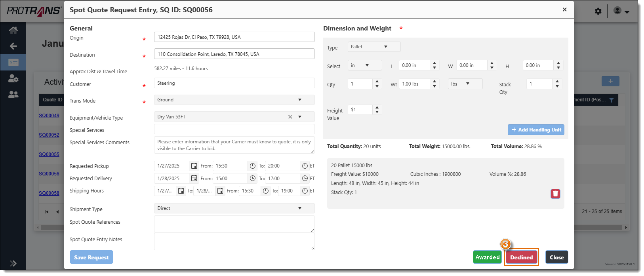Screen dimensions: 644x276
Task: Open the Requested Pickup From time picker
Action: tap(253, 166)
